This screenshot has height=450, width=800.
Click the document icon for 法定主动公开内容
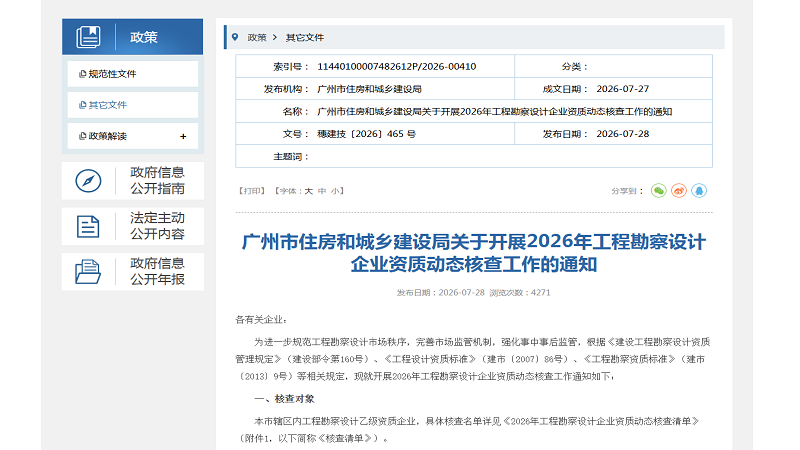coord(88,227)
